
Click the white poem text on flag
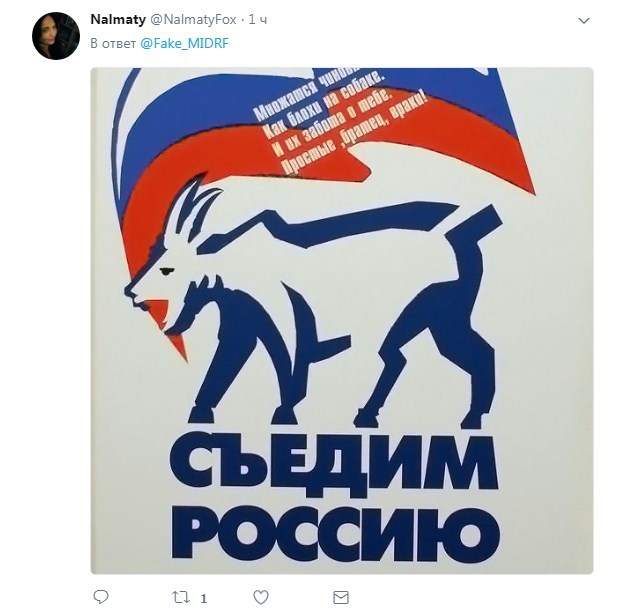pos(340,121)
